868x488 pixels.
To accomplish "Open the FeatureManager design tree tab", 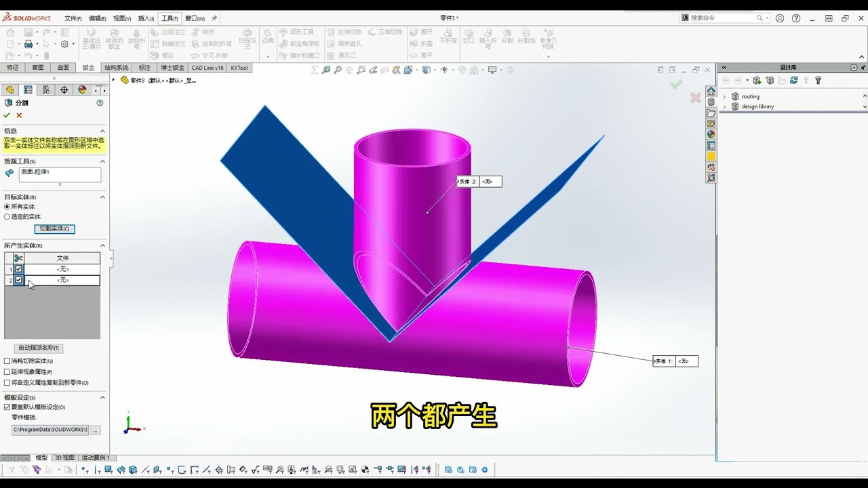I will 10,89.
